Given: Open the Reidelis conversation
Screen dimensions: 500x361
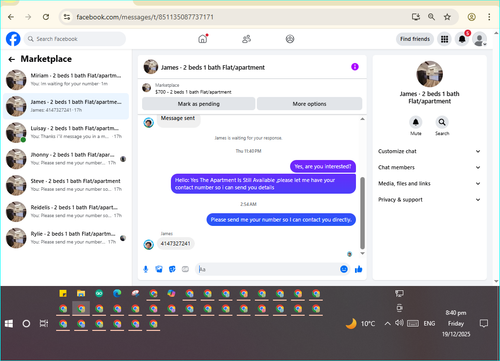Looking at the screenshot, I should pos(66,211).
